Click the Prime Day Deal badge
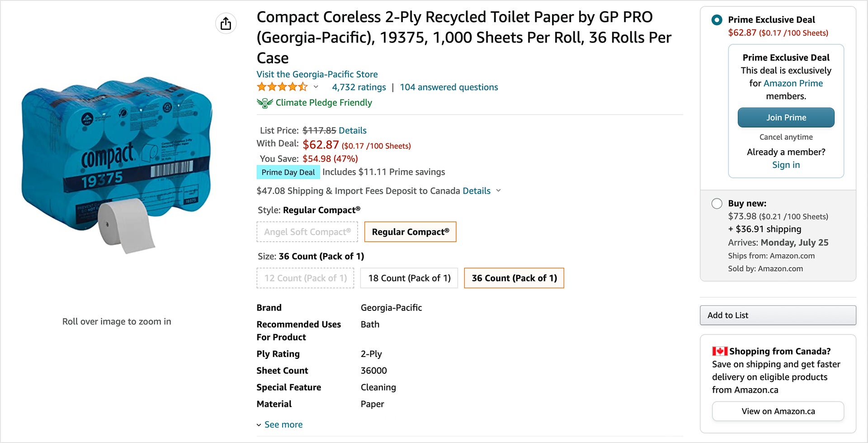 pos(288,172)
